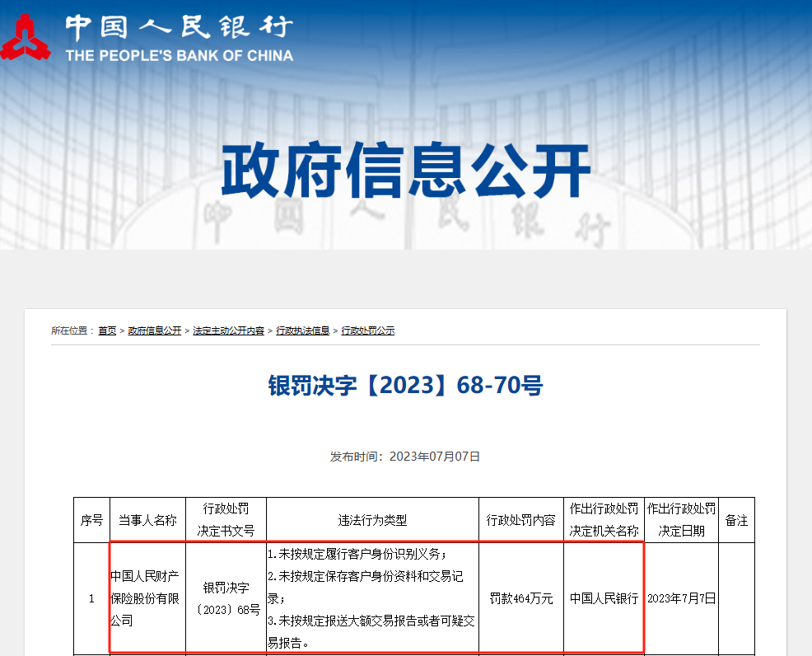Click violation item 1 未按规定履行客户身份识别义务
Viewport: 812px width, 656px height.
point(357,554)
